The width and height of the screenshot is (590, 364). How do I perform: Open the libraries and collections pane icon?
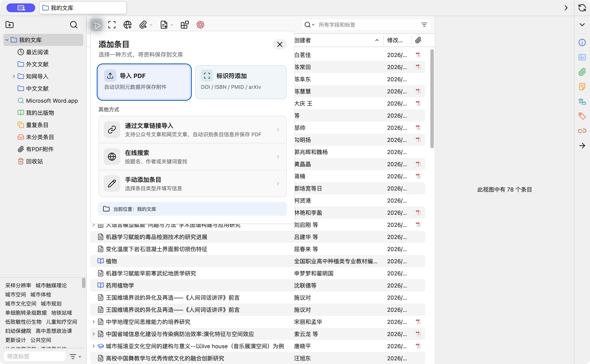pos(582,102)
